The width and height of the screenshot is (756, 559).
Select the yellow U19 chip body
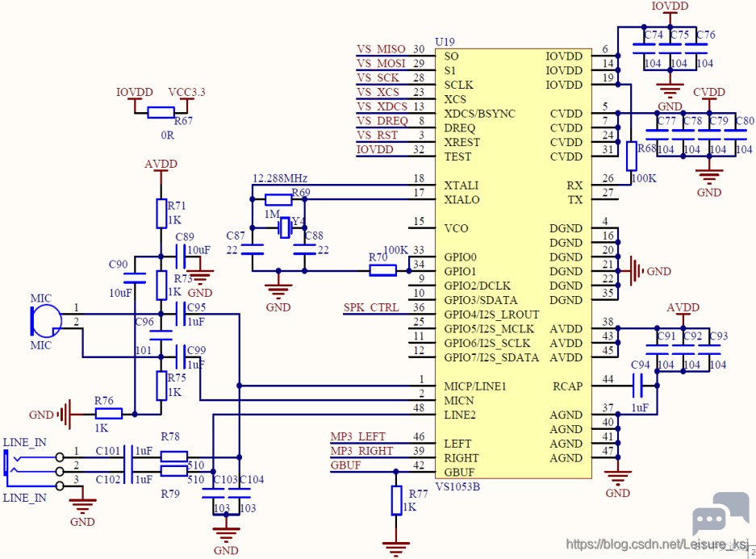[x=513, y=263]
